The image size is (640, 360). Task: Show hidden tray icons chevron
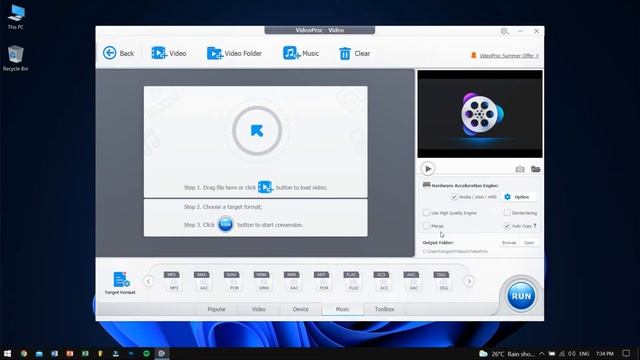(542, 353)
